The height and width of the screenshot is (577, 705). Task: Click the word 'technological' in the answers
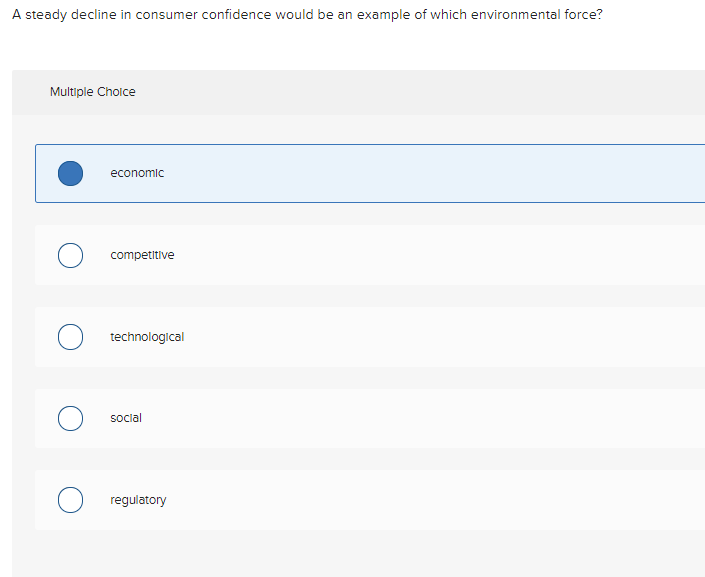click(147, 337)
